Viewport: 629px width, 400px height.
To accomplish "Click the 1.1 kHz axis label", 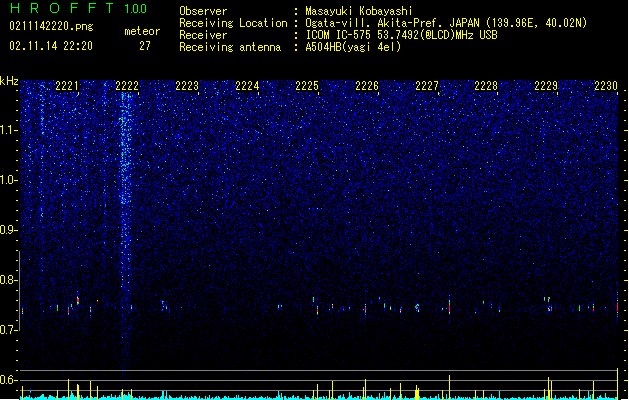I will click(8, 130).
